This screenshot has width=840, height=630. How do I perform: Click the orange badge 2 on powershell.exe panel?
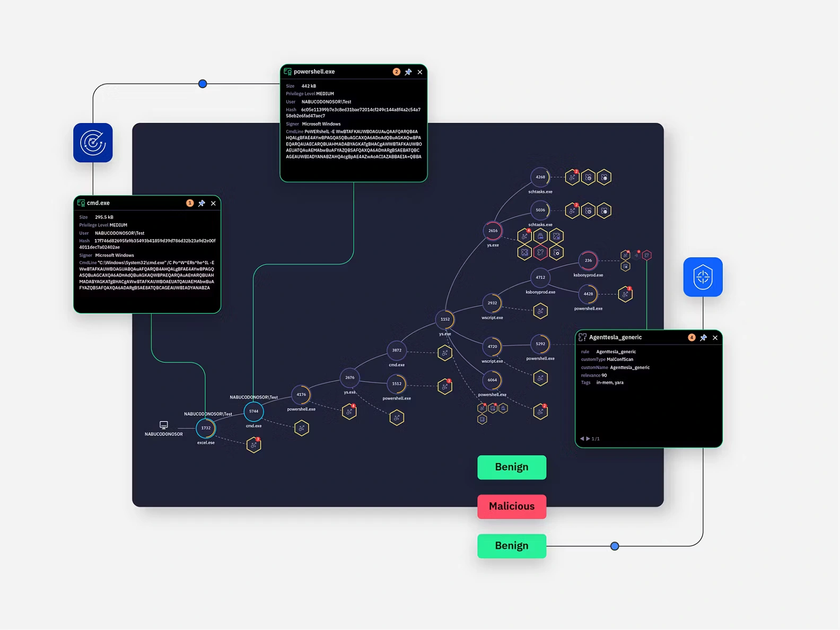396,72
